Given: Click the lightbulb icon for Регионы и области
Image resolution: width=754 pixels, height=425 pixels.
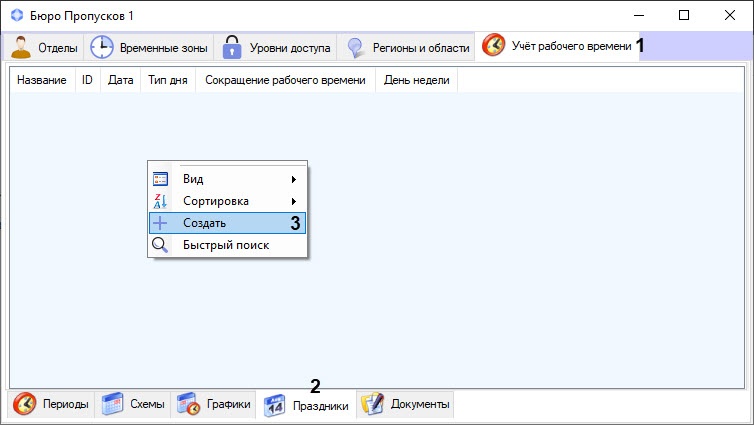Looking at the screenshot, I should click(x=354, y=47).
